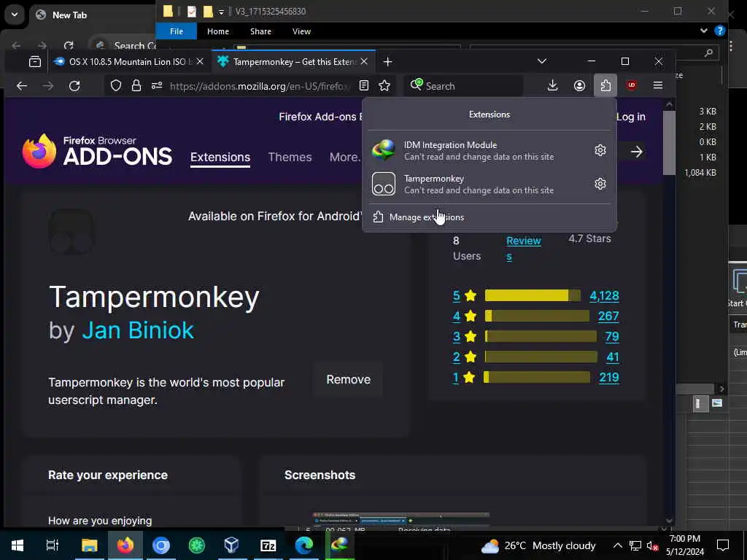View 1 star reviews count 219

(x=609, y=378)
